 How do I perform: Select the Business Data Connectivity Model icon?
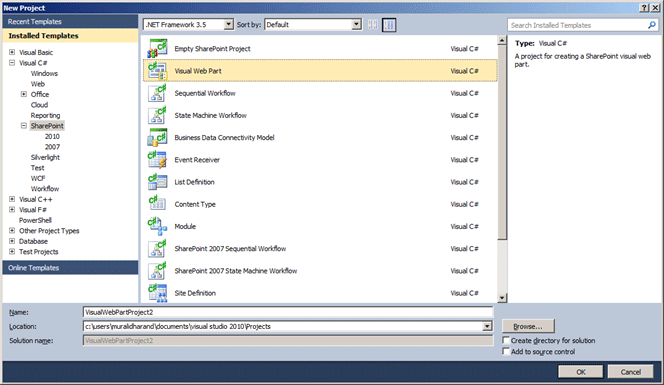(x=157, y=138)
